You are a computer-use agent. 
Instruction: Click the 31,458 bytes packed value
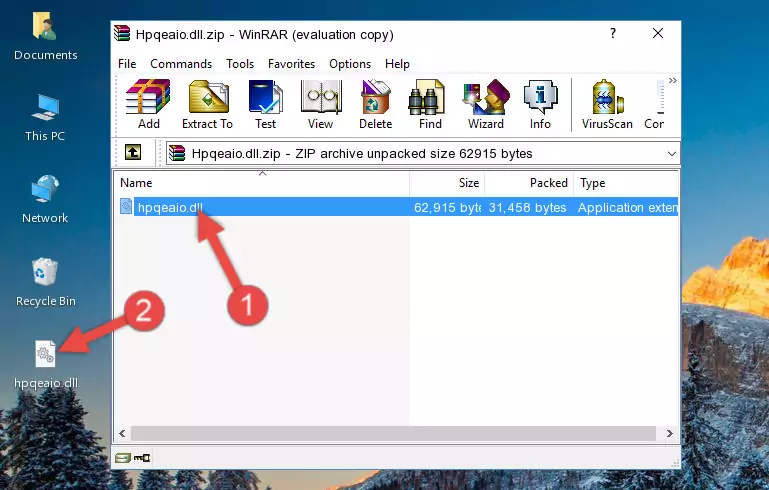pyautogui.click(x=527, y=207)
